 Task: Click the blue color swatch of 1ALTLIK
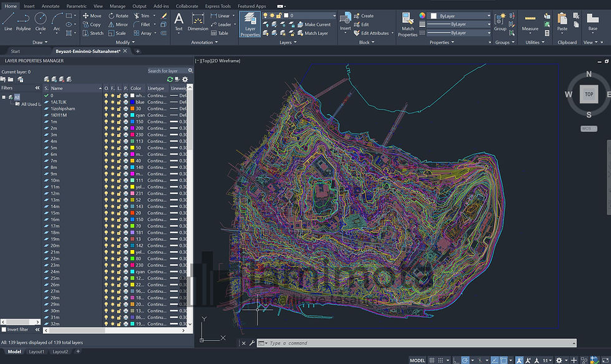coord(132,102)
